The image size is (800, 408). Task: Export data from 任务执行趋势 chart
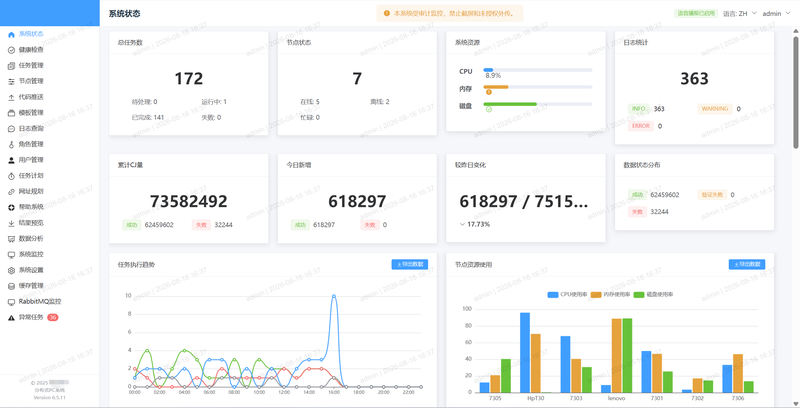coord(410,264)
